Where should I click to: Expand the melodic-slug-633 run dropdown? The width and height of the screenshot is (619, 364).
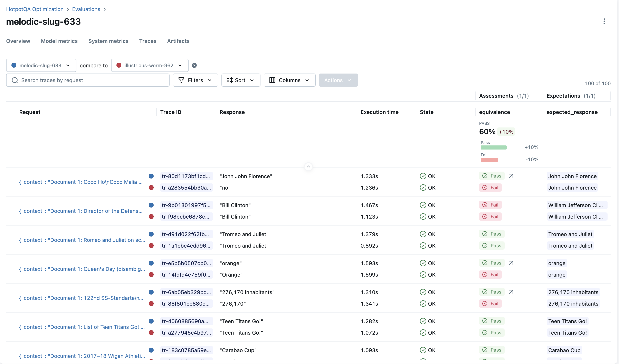coord(41,65)
